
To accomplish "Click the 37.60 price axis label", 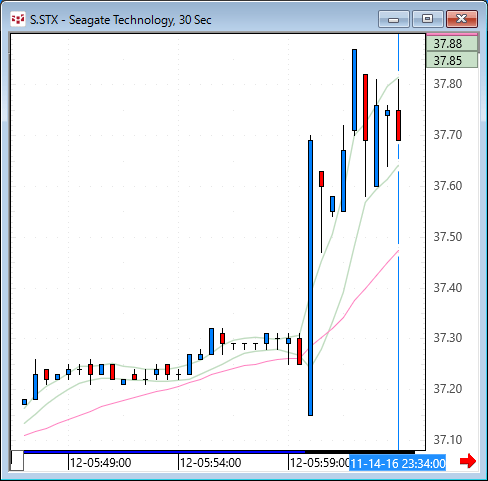I will point(448,186).
